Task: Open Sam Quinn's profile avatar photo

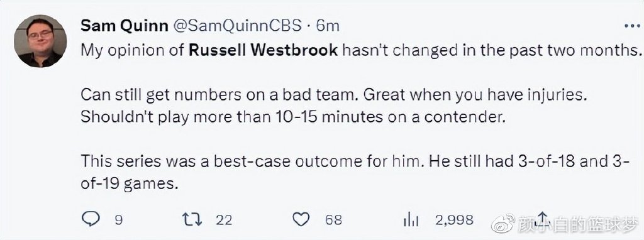Action: click(40, 41)
